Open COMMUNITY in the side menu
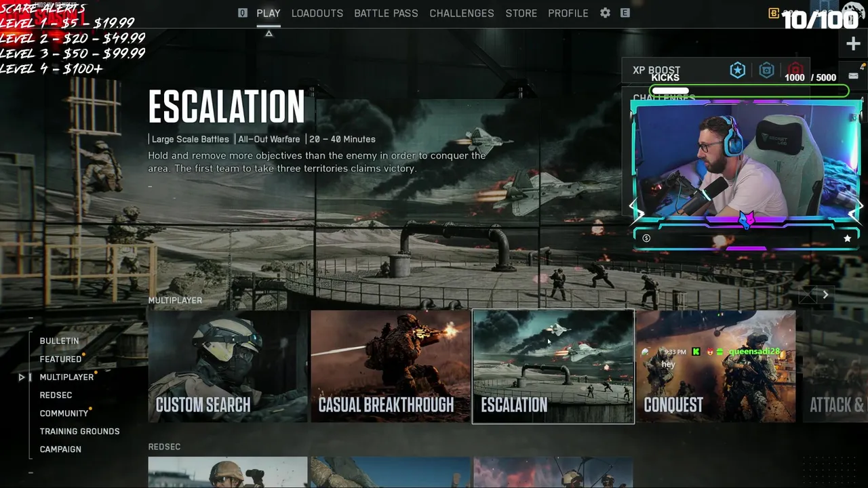 point(64,413)
